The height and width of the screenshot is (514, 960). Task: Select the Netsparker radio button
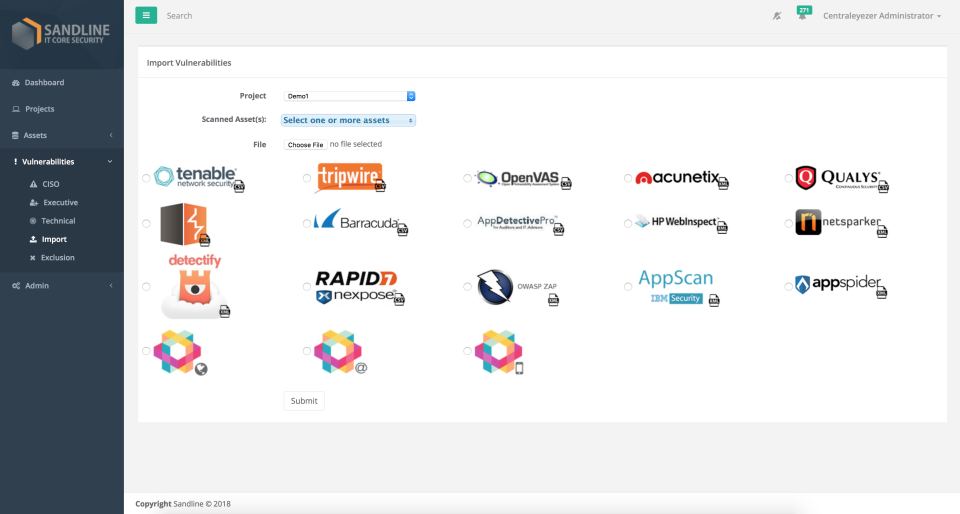coord(788,223)
